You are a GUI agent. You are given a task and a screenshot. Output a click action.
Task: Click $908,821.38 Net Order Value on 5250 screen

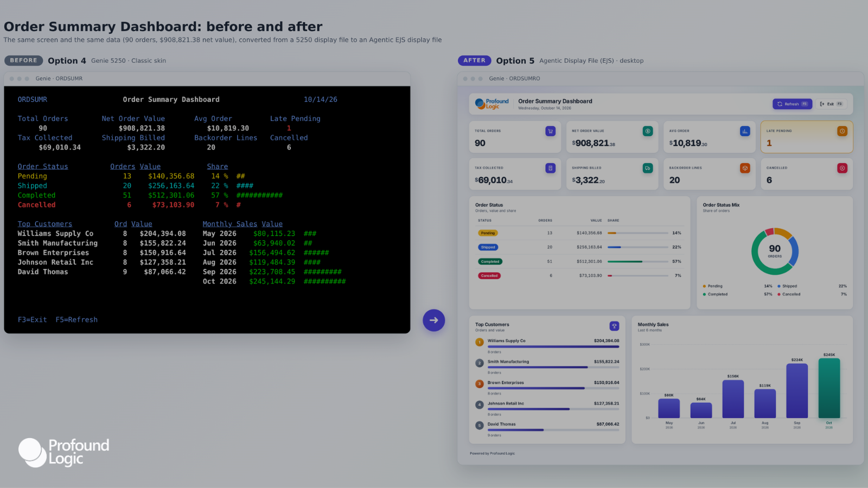tap(142, 129)
